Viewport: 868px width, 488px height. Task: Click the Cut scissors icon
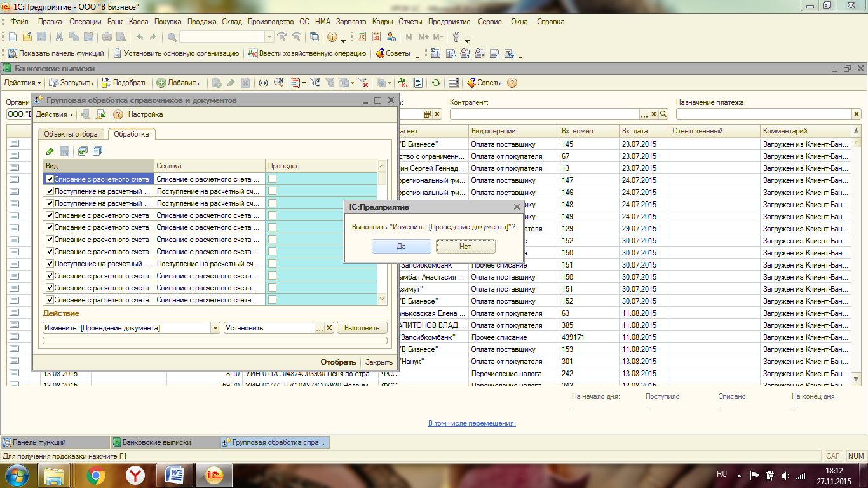(59, 37)
